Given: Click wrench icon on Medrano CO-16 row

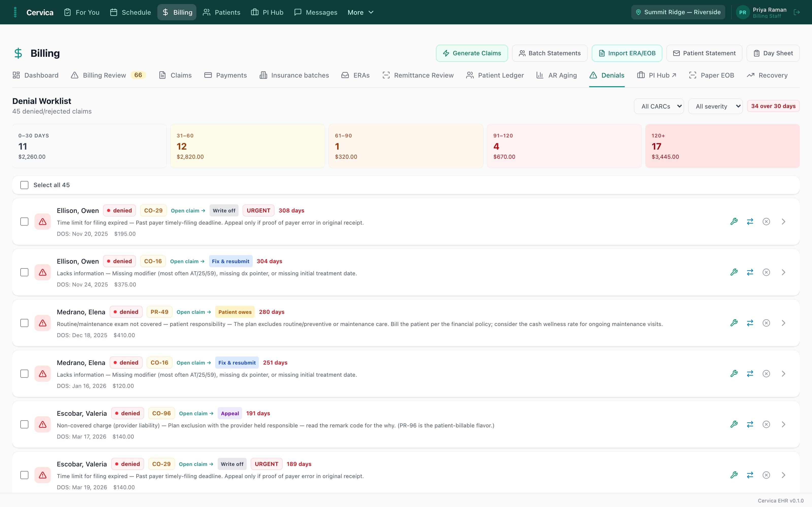Looking at the screenshot, I should coord(734,374).
